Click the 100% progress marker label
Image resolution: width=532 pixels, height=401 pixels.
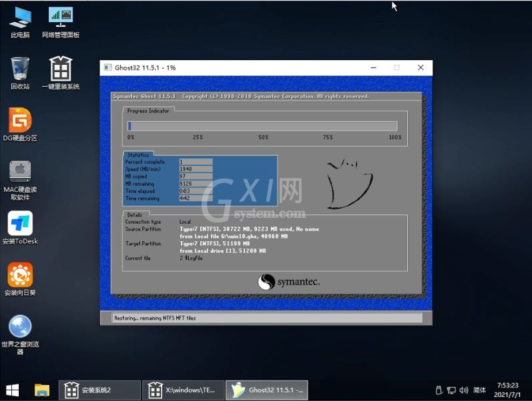coord(395,137)
